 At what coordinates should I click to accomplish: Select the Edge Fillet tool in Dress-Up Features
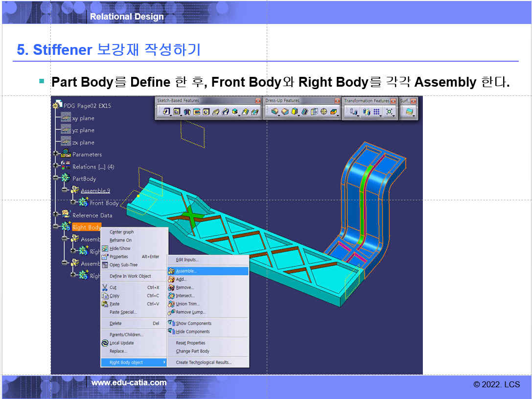[x=276, y=112]
